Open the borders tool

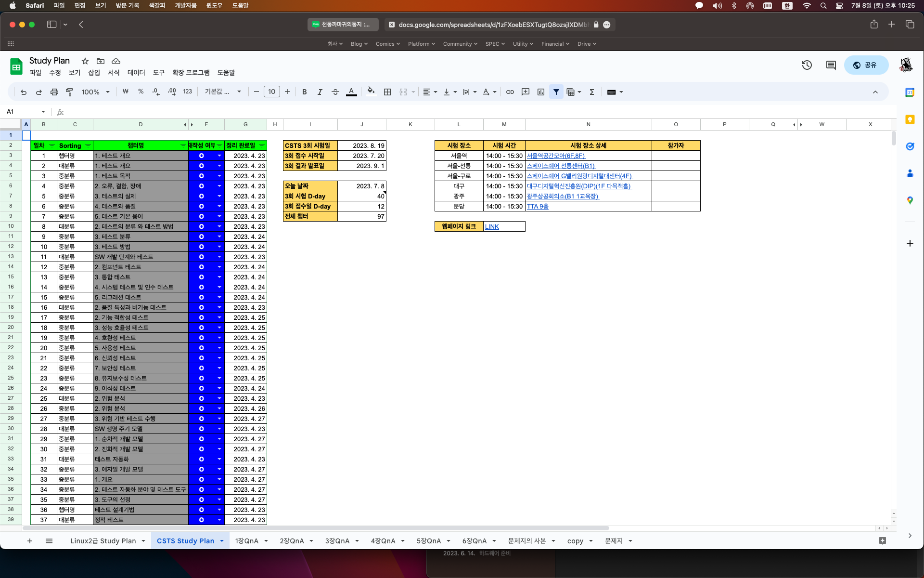(x=387, y=92)
